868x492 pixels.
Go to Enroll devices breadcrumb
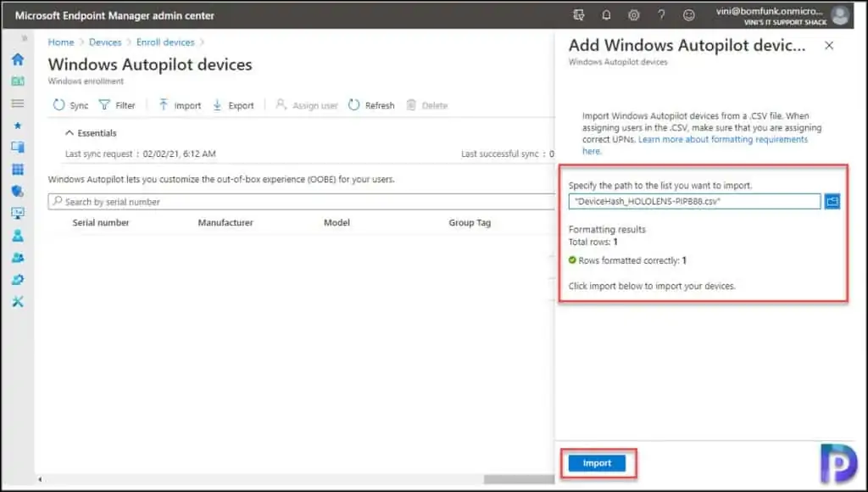coord(165,42)
